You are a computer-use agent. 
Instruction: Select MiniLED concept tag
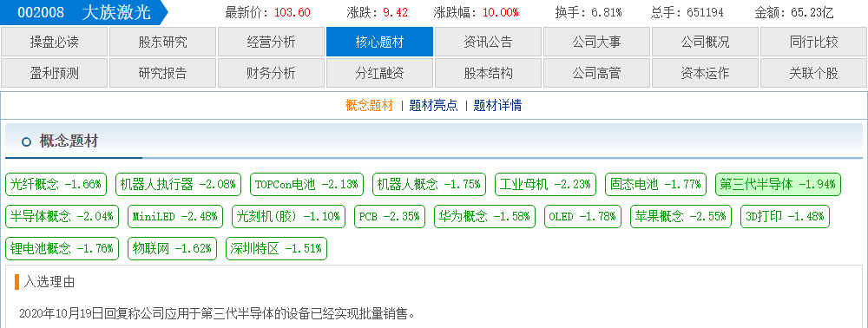(x=175, y=216)
